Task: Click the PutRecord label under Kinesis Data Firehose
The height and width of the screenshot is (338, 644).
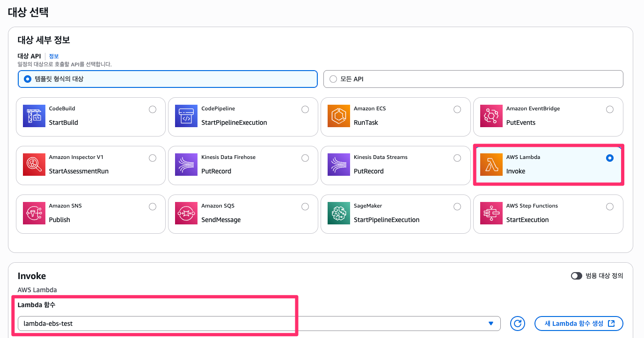Action: [216, 171]
